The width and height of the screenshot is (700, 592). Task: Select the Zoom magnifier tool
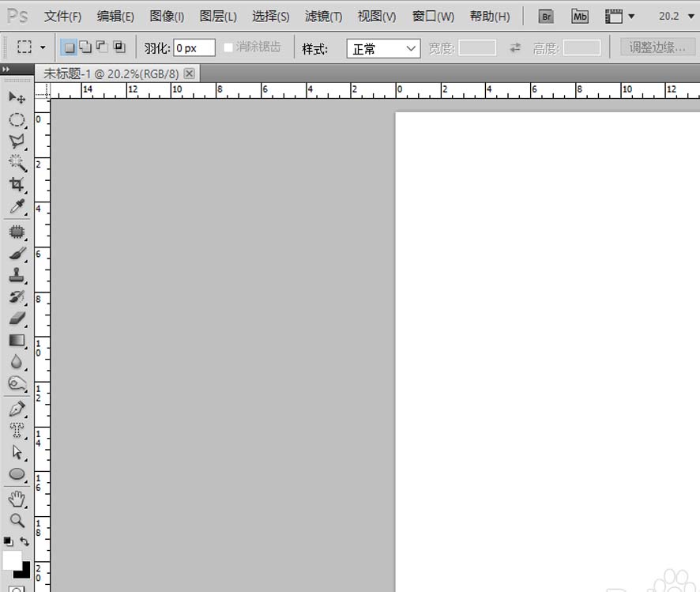click(x=17, y=520)
